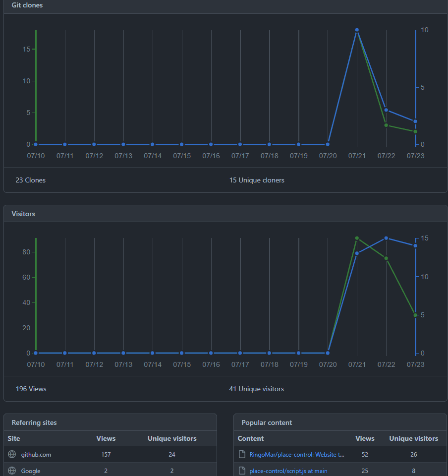Image resolution: width=448 pixels, height=476 pixels.
Task: Open the RingoMar/place-control popular content link
Action: [x=297, y=454]
